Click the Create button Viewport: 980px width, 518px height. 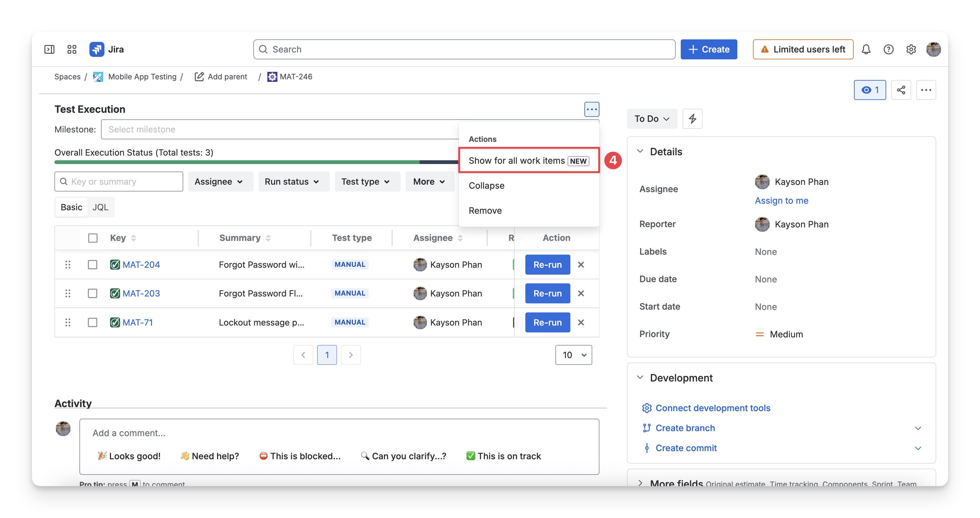pos(709,49)
